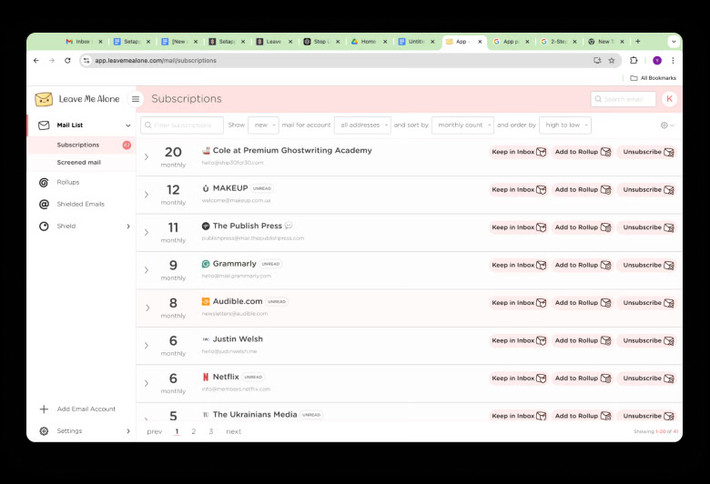This screenshot has width=710, height=484.
Task: Open the Settings gear icon in sidebar
Action: [x=44, y=431]
